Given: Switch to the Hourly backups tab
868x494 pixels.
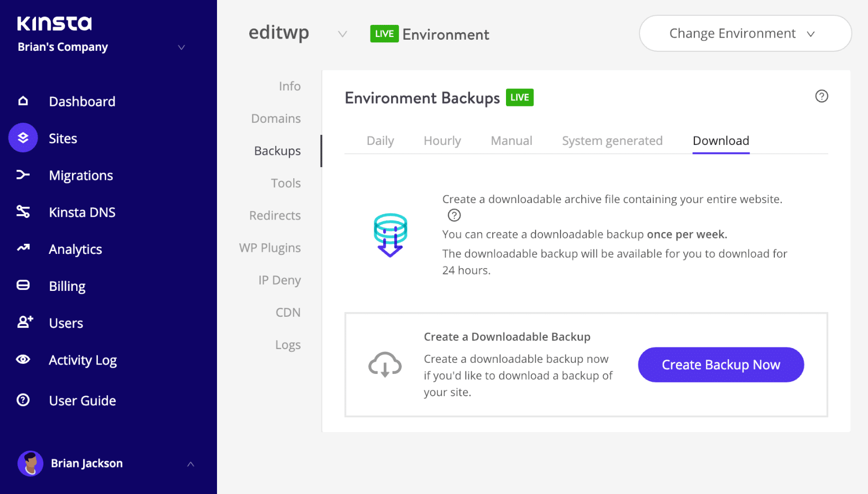Looking at the screenshot, I should [x=442, y=141].
